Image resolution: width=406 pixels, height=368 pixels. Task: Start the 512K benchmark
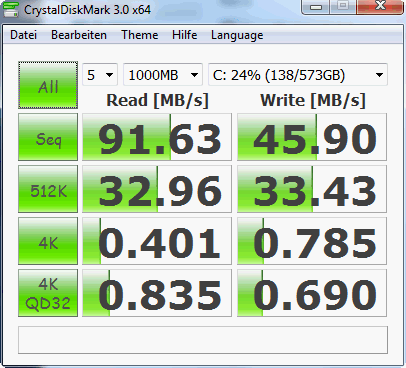[x=48, y=189]
